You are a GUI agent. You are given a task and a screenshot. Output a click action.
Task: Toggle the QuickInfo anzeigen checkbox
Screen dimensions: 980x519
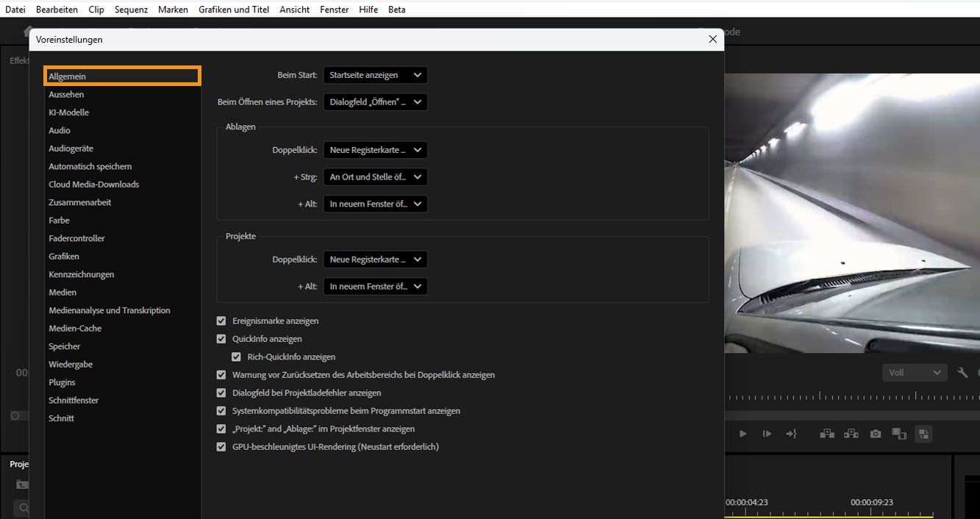pos(221,339)
